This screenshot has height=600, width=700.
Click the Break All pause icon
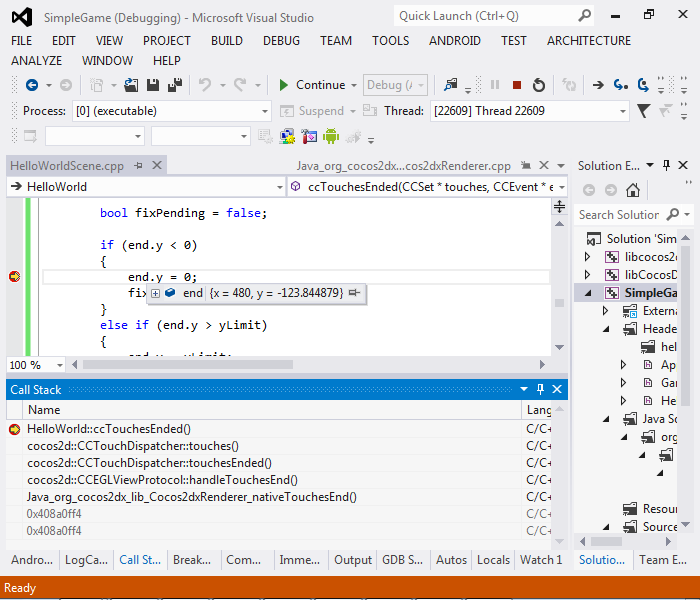tap(495, 85)
